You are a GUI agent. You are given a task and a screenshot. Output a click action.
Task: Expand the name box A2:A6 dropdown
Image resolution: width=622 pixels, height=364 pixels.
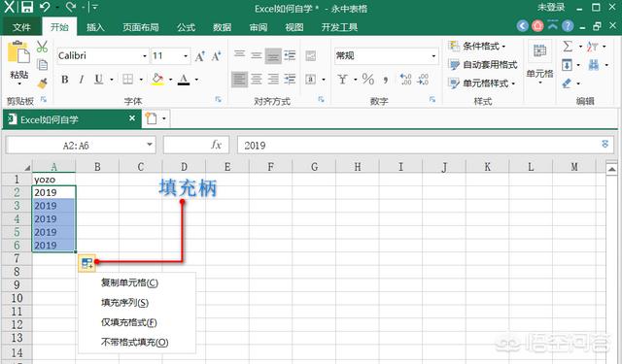(149, 145)
